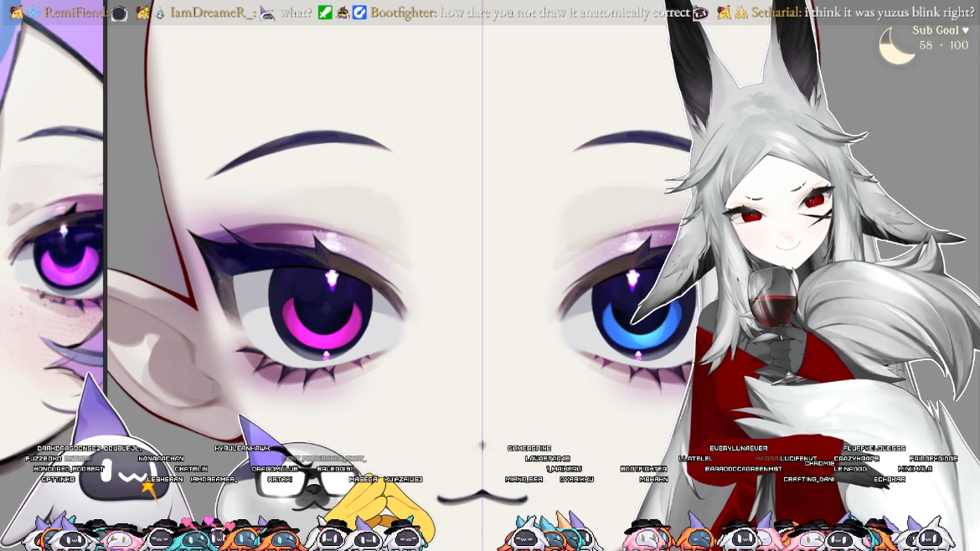Click the 'CRAFTING_DANI' name tag
The image size is (980, 551).
coord(809,479)
